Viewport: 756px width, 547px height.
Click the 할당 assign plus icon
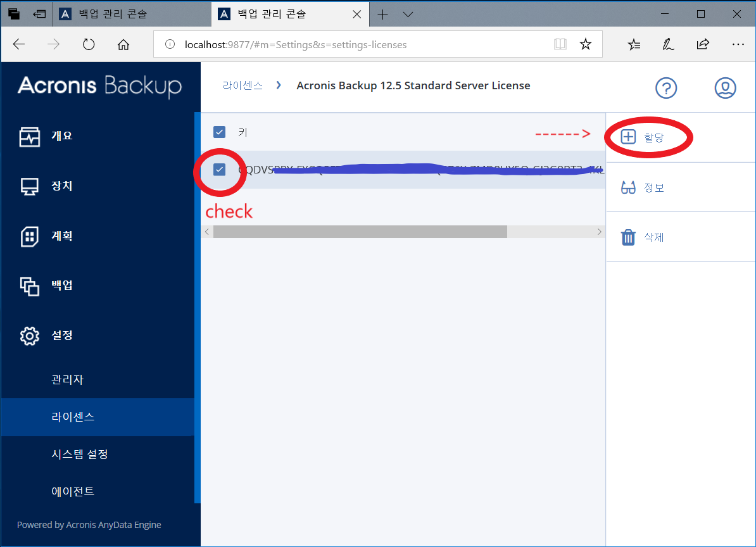point(628,137)
